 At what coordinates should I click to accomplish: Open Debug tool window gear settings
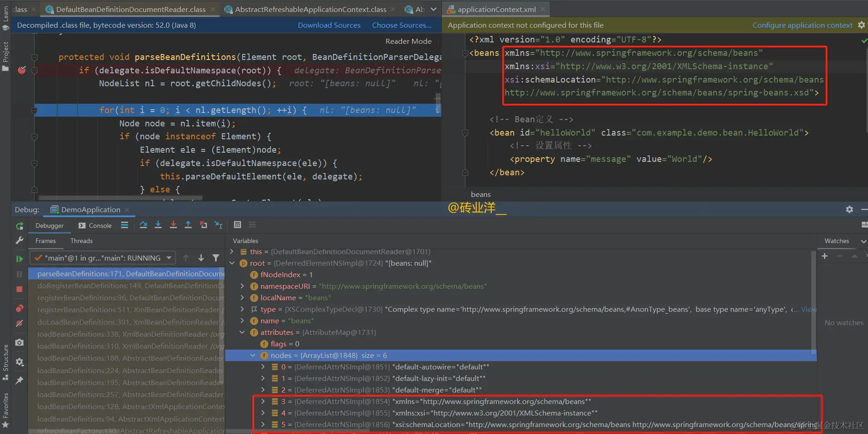tap(850, 209)
